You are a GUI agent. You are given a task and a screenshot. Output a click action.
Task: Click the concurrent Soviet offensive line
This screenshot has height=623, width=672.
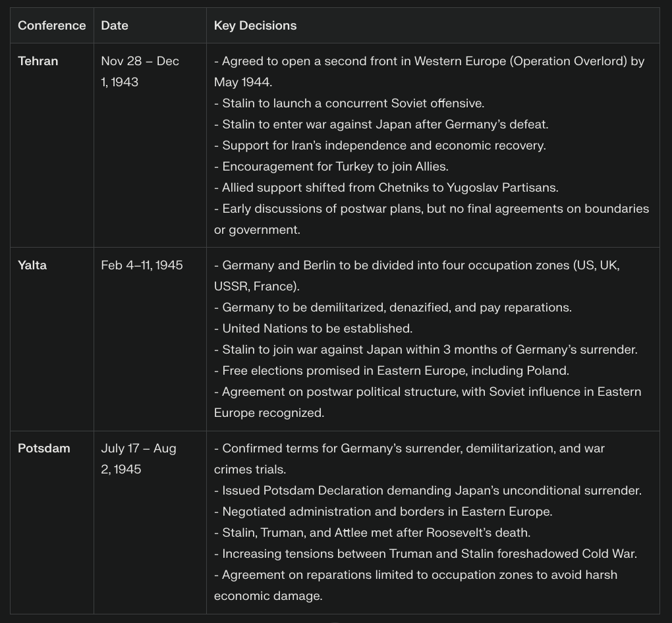(349, 103)
